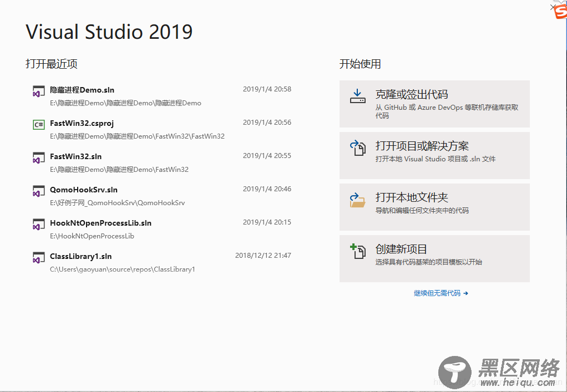Image resolution: width=567 pixels, height=392 pixels.
Task: Click the 开始使用 heading
Action: [x=360, y=64]
